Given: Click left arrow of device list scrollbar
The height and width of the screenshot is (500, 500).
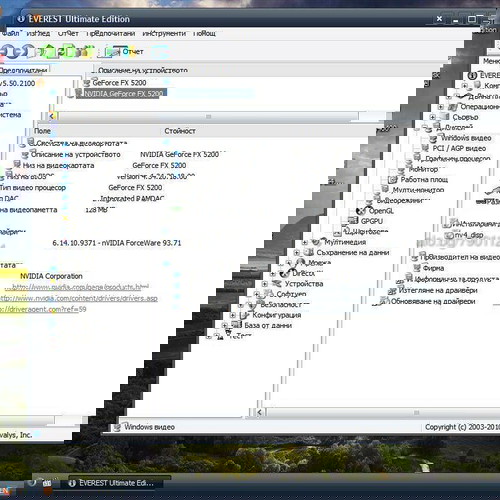Looking at the screenshot, I should point(52,116).
